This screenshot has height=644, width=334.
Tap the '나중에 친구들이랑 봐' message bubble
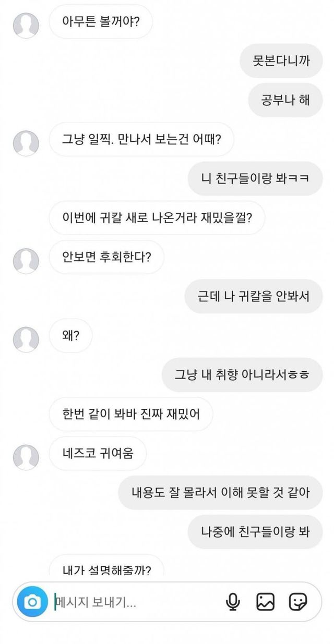[255, 531]
